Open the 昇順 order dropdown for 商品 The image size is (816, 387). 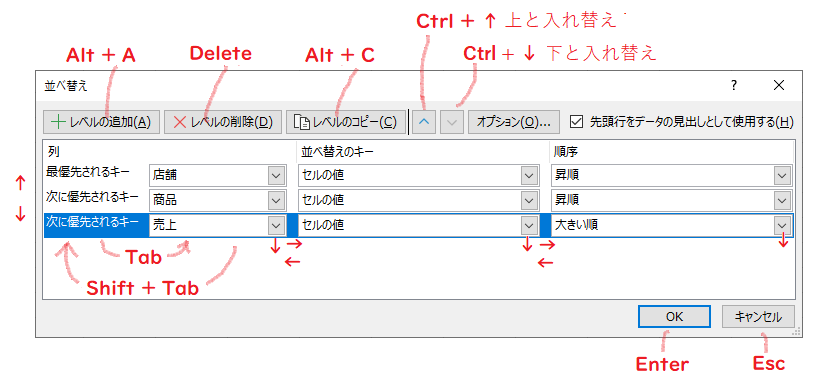[x=782, y=200]
